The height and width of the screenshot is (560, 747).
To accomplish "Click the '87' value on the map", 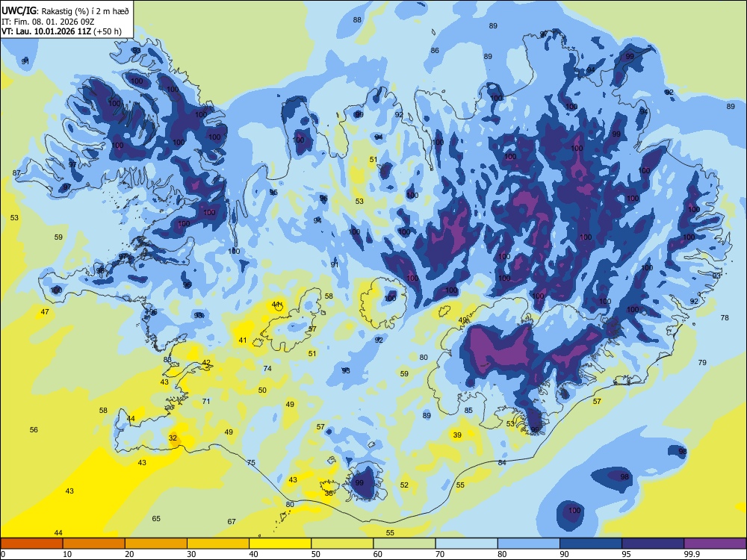I will point(16,173).
